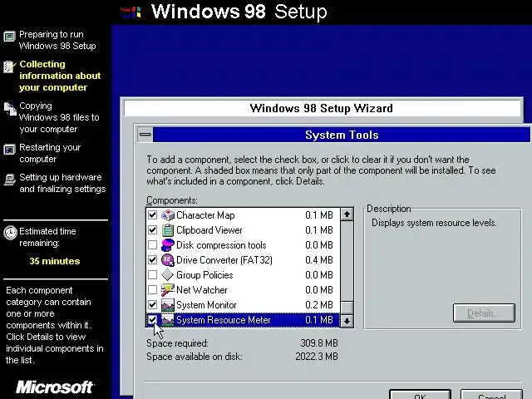The image size is (532, 399).
Task: Click the components list scroll up arrow
Action: pos(347,214)
